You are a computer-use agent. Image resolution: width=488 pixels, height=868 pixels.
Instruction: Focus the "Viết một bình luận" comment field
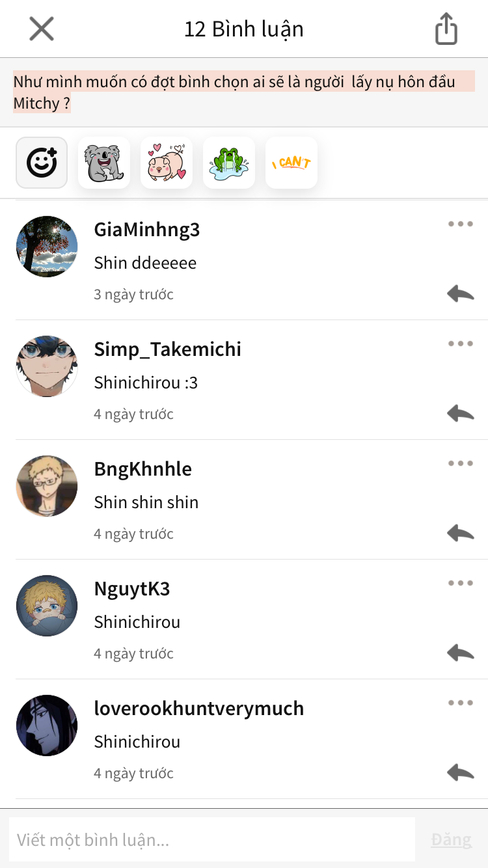coord(212,839)
